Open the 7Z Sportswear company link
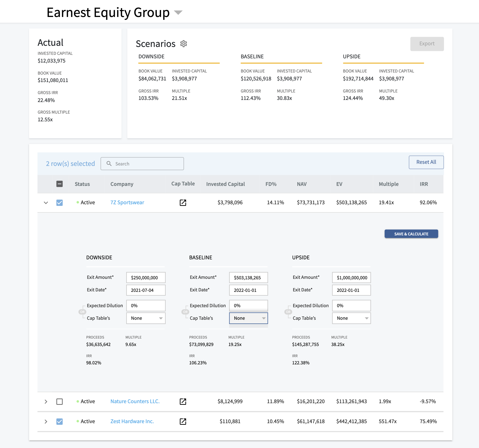The height and width of the screenshot is (448, 479). coord(127,203)
